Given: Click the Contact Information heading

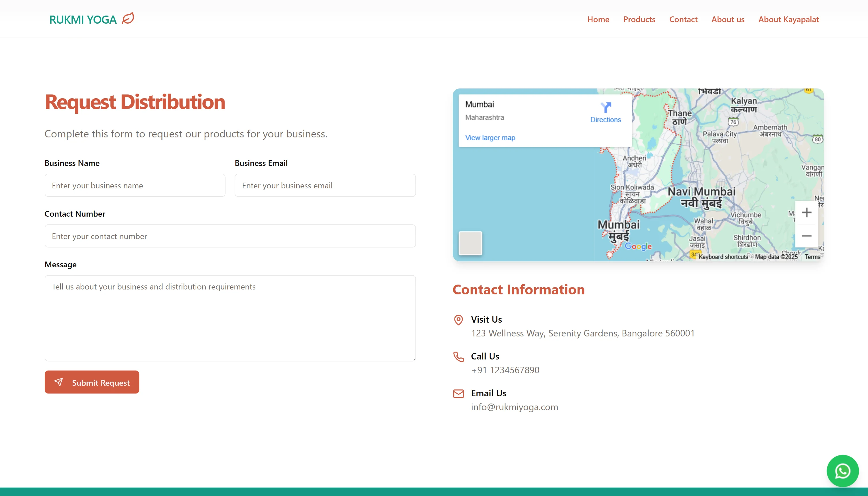Looking at the screenshot, I should (518, 289).
